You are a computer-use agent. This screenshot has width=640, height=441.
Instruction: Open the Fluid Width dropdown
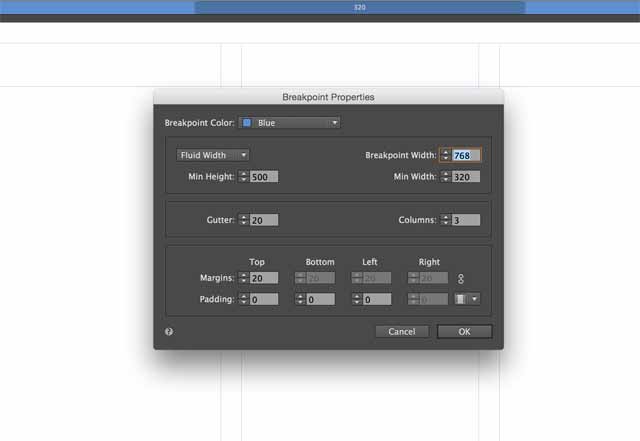[212, 155]
